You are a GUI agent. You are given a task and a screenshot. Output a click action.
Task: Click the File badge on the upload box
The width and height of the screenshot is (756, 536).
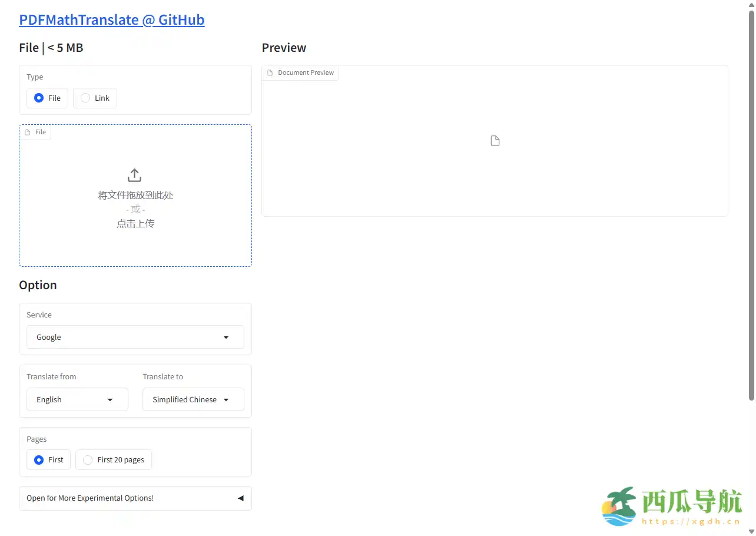pyautogui.click(x=35, y=132)
